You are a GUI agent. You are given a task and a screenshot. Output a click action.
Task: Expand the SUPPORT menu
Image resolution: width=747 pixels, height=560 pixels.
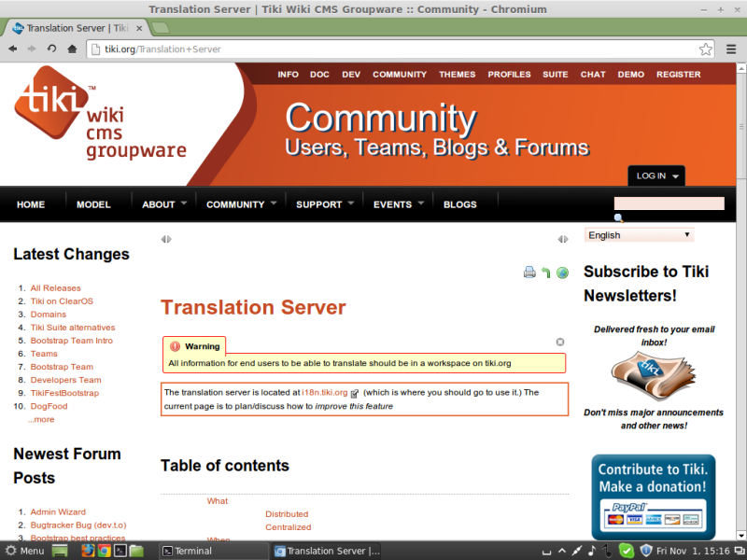click(x=324, y=204)
